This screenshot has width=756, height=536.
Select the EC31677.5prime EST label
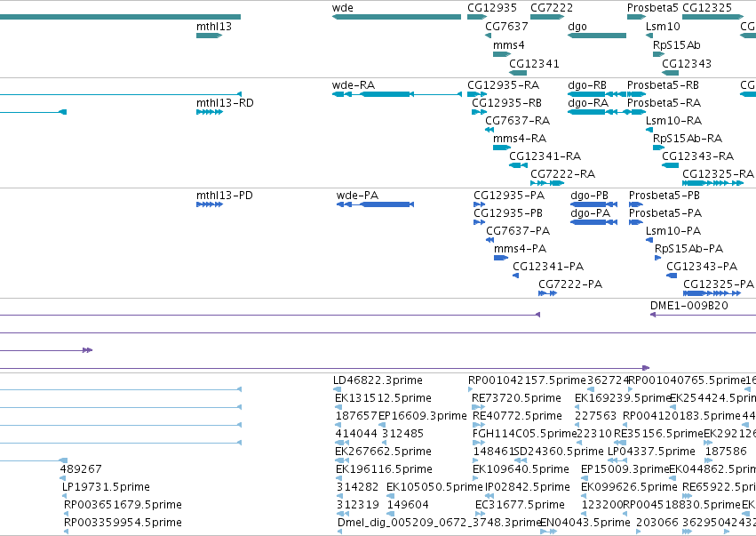(x=520, y=505)
